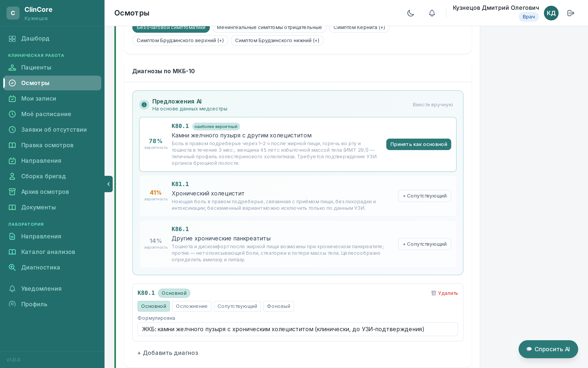The height and width of the screenshot is (368, 588).
Task: Go to Пациенты section
Action: pyautogui.click(x=52, y=67)
